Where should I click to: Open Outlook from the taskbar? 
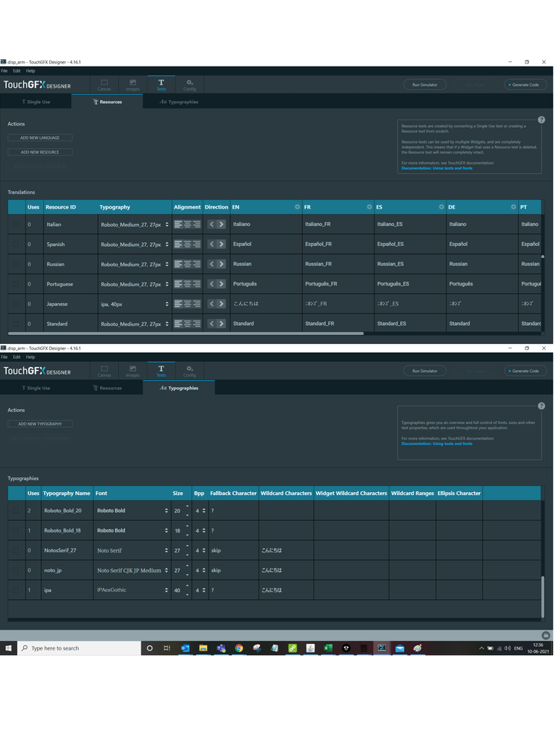(x=185, y=648)
